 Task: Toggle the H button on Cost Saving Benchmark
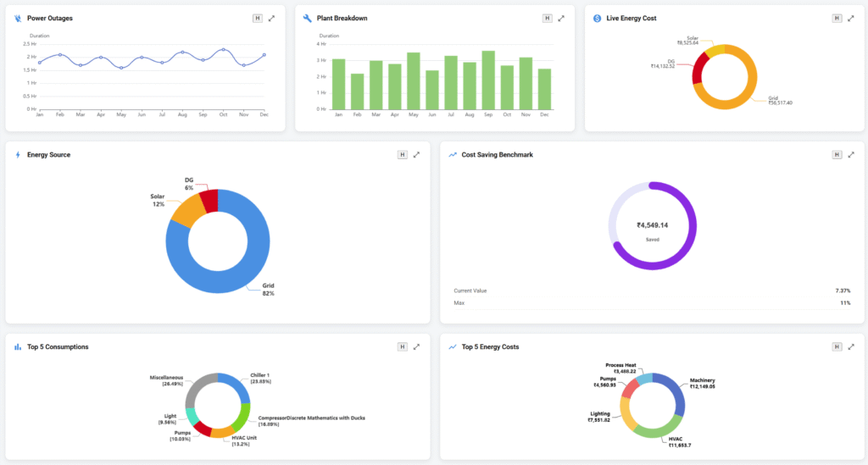point(837,155)
